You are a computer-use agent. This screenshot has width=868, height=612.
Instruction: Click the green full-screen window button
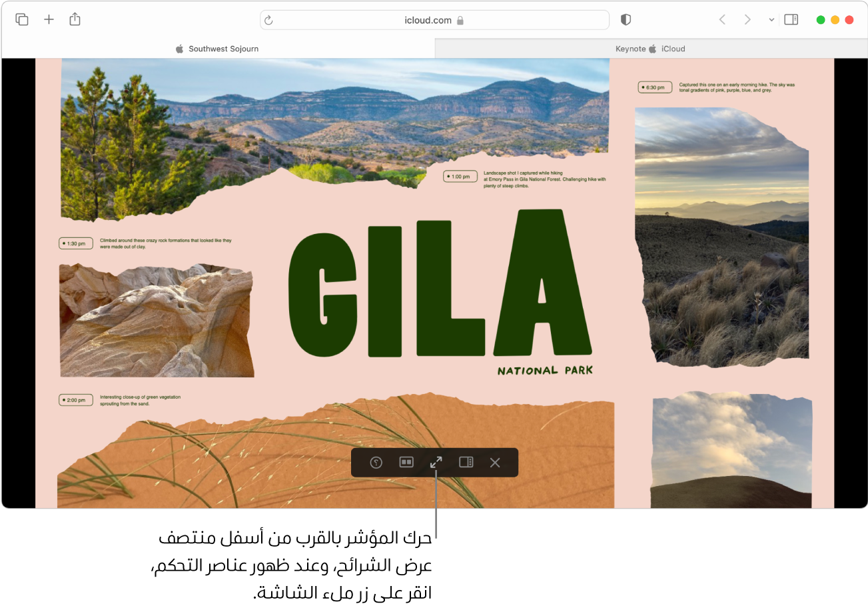tap(821, 20)
